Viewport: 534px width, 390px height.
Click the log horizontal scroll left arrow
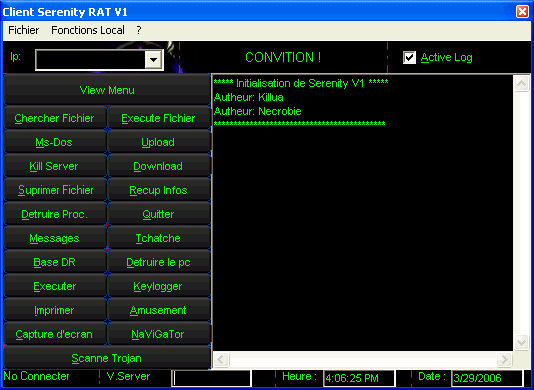[x=222, y=359]
